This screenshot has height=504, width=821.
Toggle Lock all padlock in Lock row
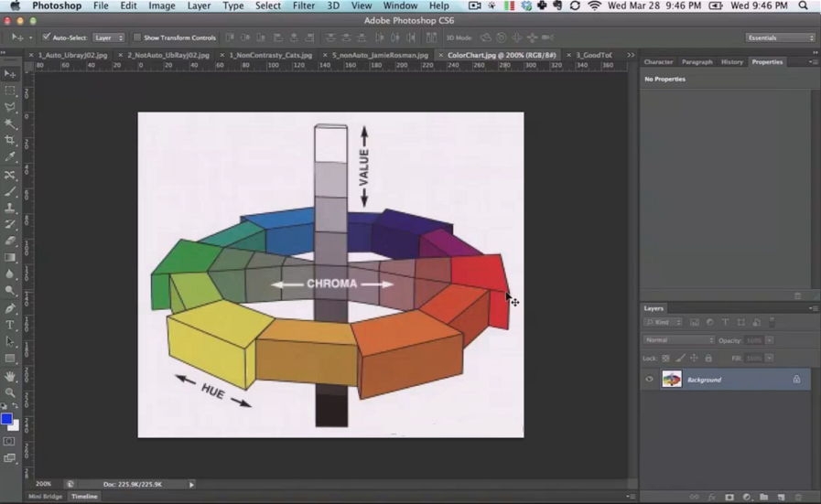point(708,359)
